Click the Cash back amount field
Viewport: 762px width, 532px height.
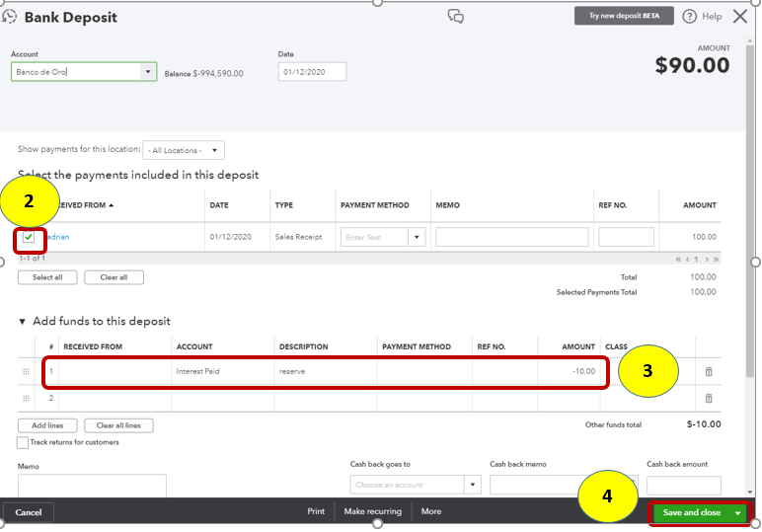[684, 486]
